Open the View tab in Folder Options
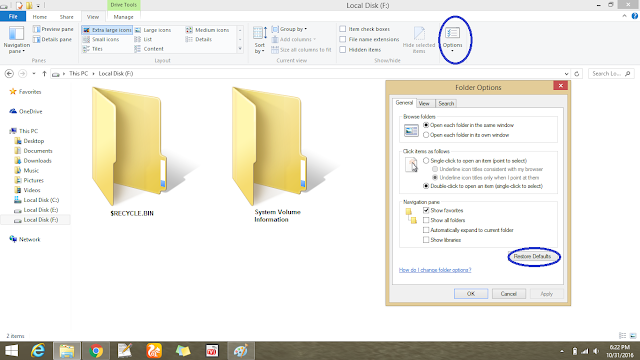Screen dimensions: 640x360 (424, 103)
